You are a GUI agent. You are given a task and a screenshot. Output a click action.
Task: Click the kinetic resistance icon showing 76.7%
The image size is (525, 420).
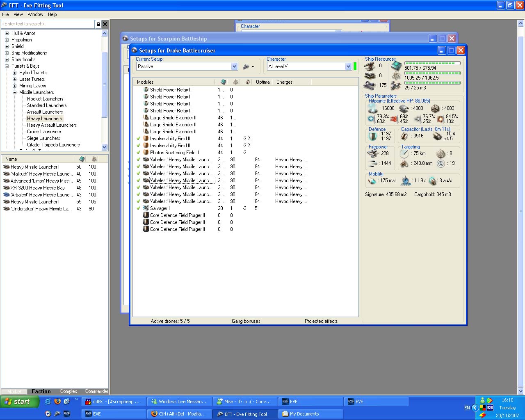pyautogui.click(x=418, y=119)
